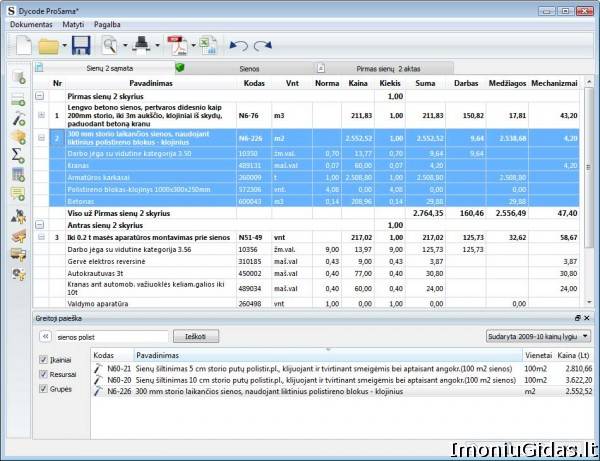600x461 pixels.
Task: Save with the floppy disk icon
Action: click(x=81, y=45)
